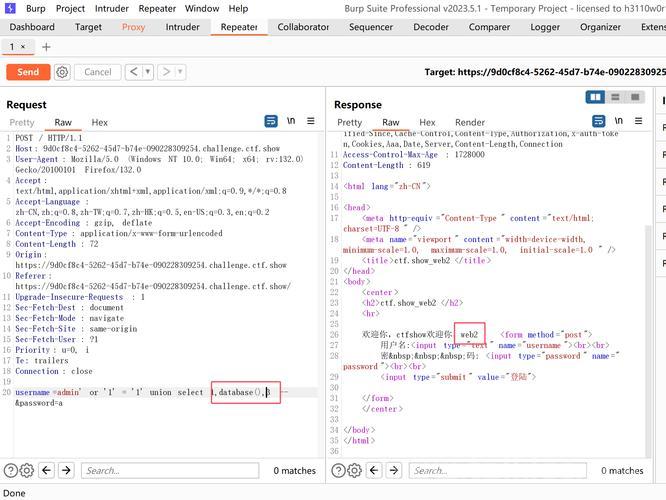The image size is (666, 500).
Task: Select Raw view in Request panel
Action: coord(63,122)
